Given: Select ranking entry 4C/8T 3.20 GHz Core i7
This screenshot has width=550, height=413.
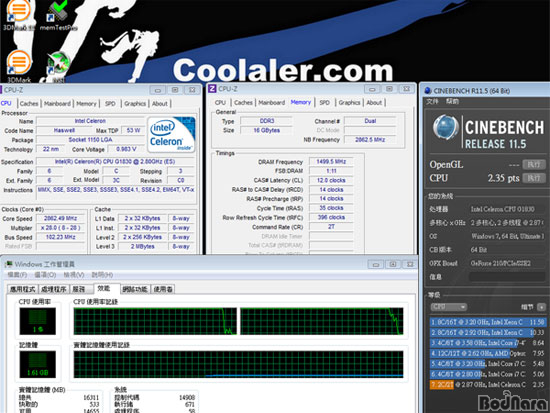Looking at the screenshot, I should tap(488, 364).
